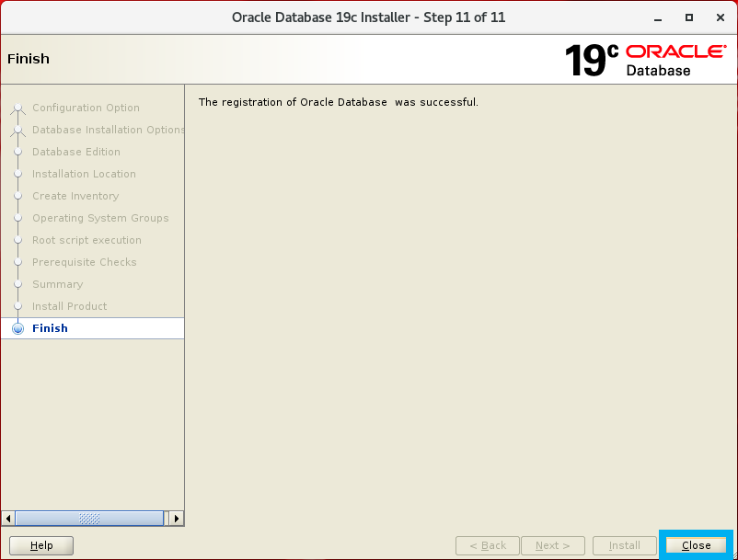Select the Operating System Groups step
This screenshot has height=560, width=738.
pos(100,218)
